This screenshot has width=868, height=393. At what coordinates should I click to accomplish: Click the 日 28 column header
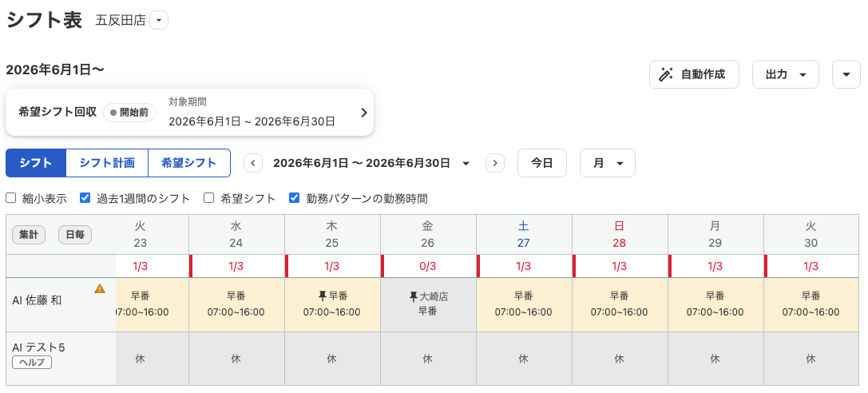pos(620,235)
